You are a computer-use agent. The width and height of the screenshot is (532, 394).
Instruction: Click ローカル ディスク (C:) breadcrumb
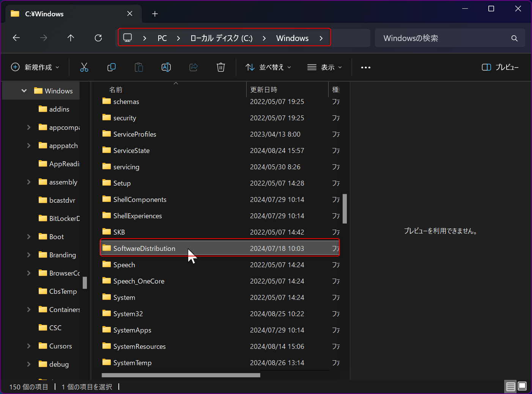click(x=222, y=38)
